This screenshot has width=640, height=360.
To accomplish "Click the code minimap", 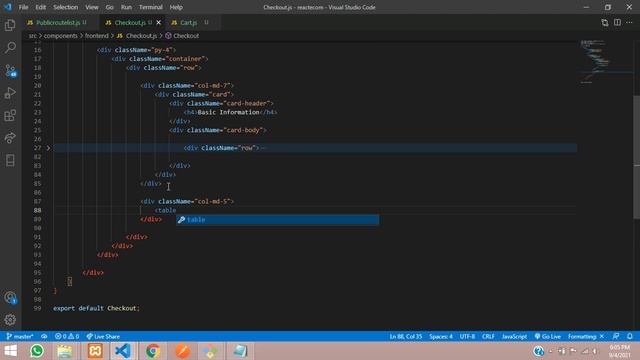I will [x=605, y=61].
